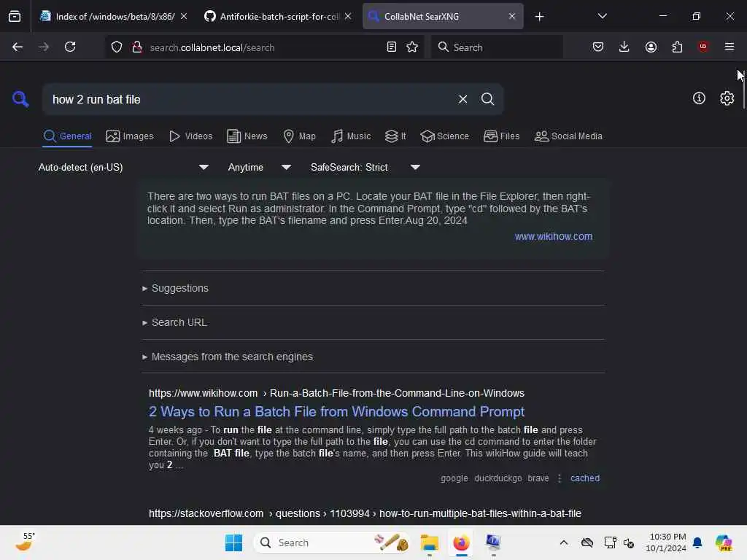Close the Index of /windows tab
This screenshot has width=747, height=560.
[x=184, y=16]
